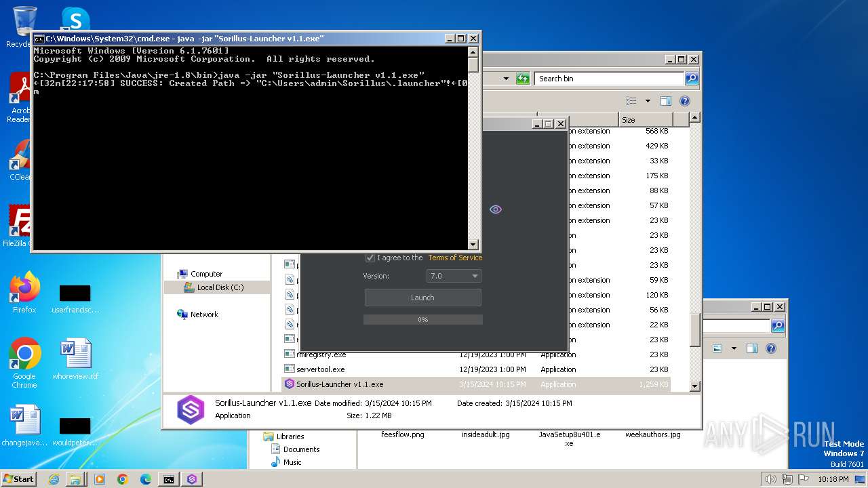
Task: Click the volume speaker tray icon
Action: [770, 479]
